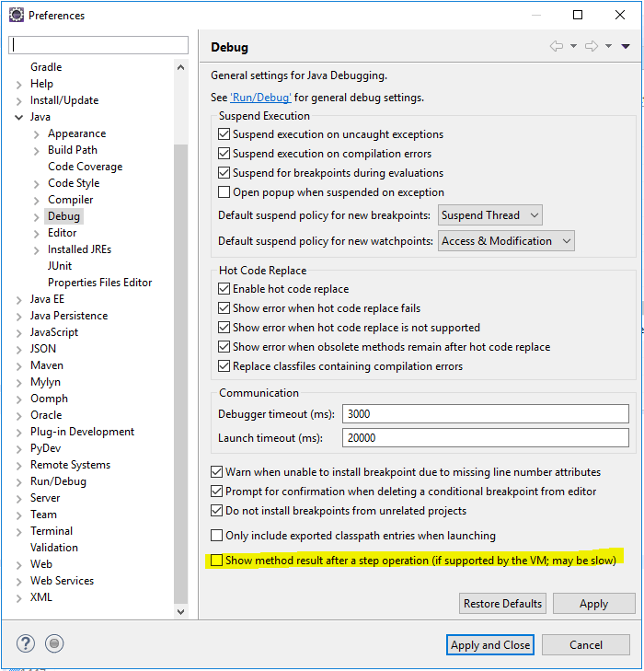Open the back history dropdown arrow
The image size is (644, 671).
[x=573, y=46]
